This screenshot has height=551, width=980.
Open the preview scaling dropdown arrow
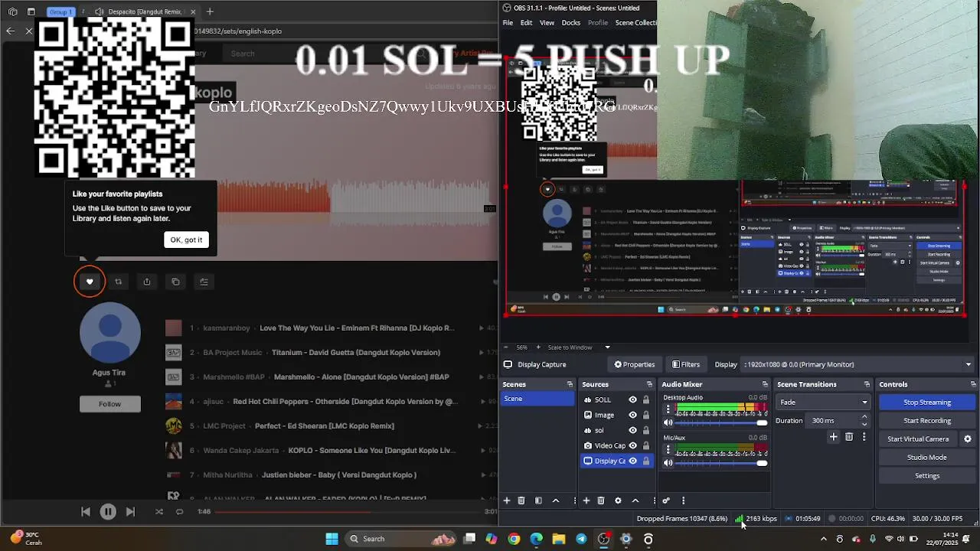(x=607, y=347)
